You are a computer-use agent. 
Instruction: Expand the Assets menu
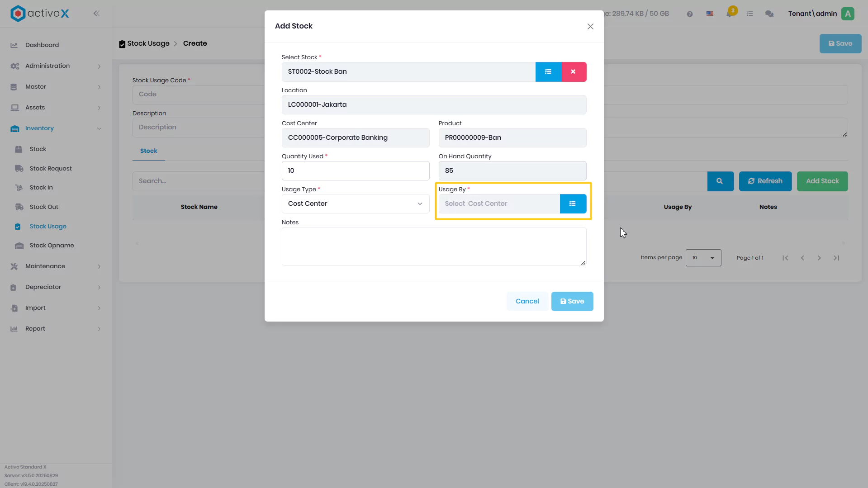(x=56, y=108)
